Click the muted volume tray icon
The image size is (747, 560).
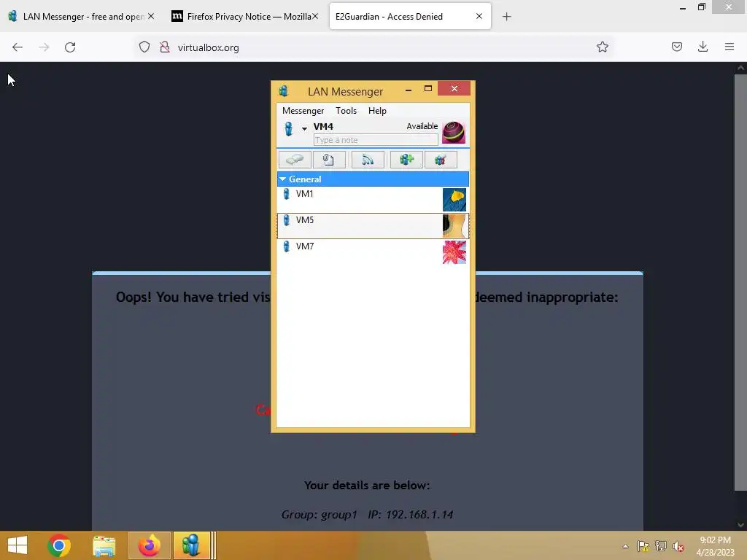[678, 546]
